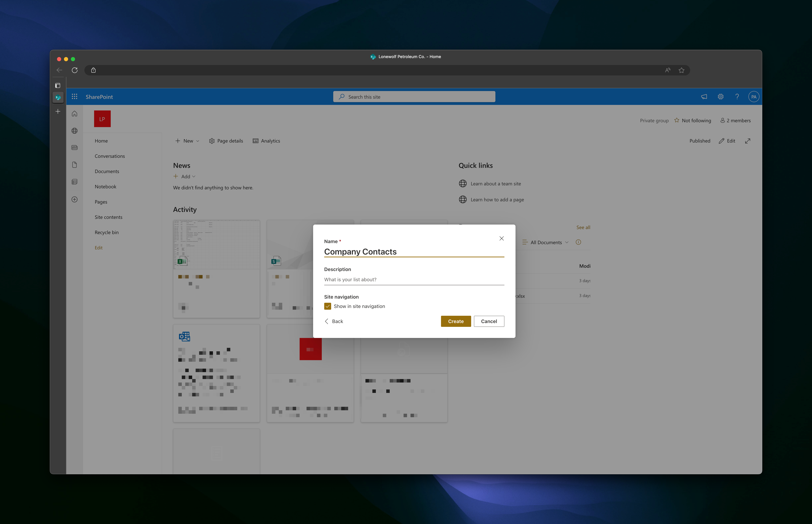Expand the New dropdown
812x524 pixels.
coord(187,141)
